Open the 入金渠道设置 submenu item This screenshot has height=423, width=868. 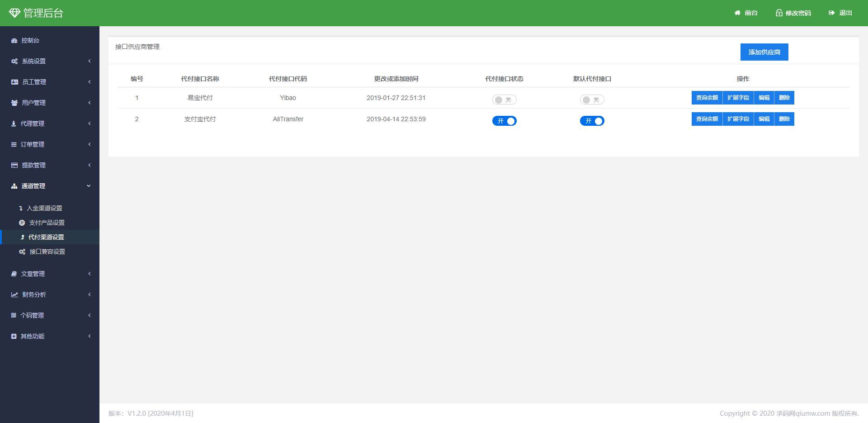pos(50,208)
